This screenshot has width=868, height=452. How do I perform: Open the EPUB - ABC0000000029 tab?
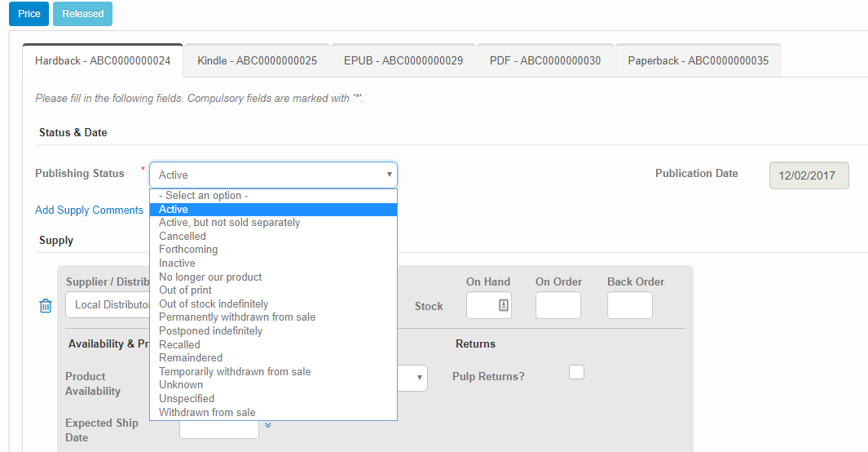point(403,60)
